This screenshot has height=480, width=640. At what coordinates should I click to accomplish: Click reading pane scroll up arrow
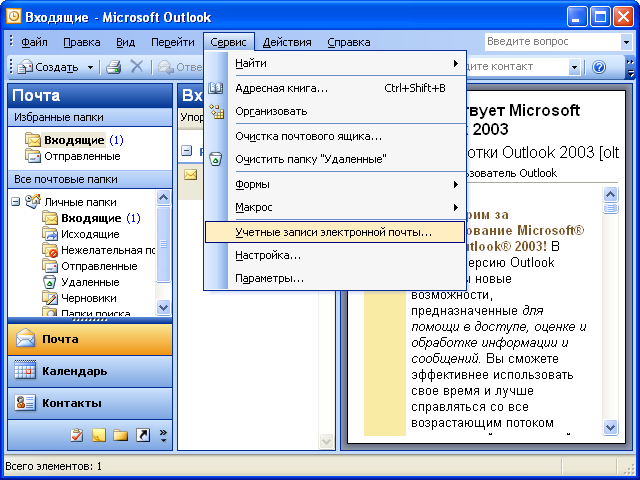(610, 194)
